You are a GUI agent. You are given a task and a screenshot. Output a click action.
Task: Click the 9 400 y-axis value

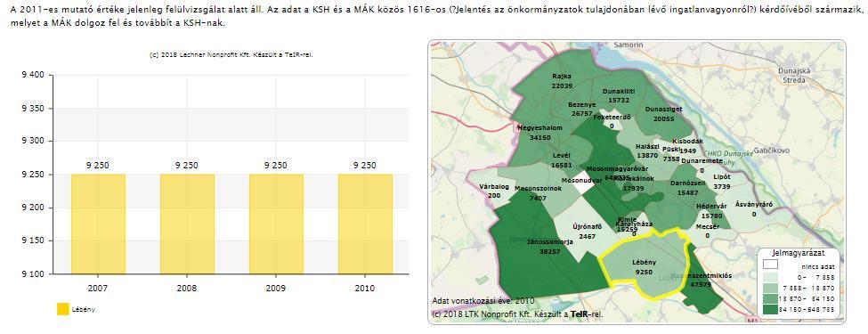click(x=33, y=76)
